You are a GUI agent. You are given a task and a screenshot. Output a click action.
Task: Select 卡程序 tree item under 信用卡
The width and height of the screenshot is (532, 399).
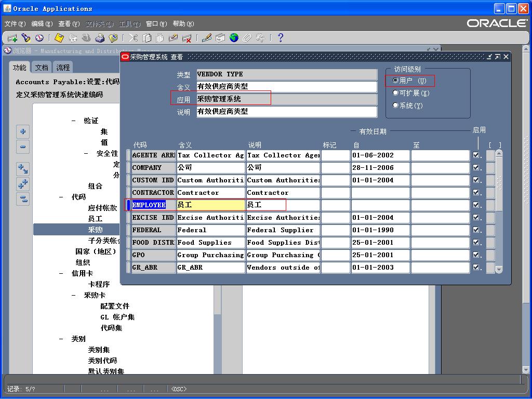tap(99, 284)
